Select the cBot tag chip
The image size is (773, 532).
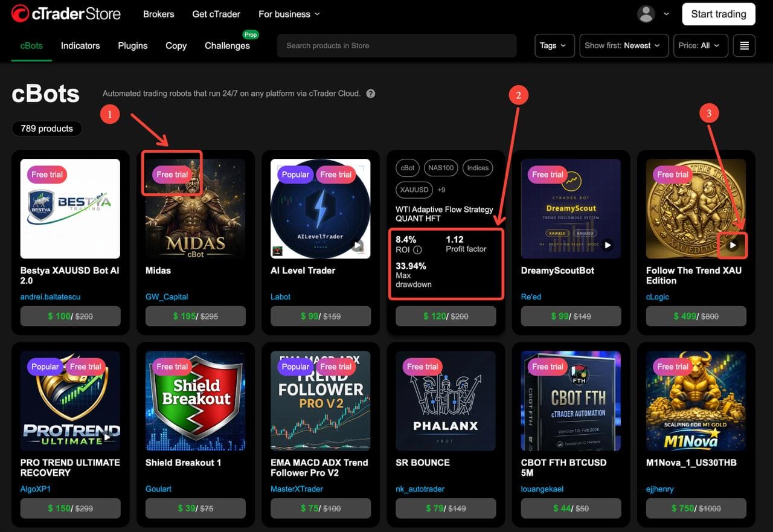408,168
